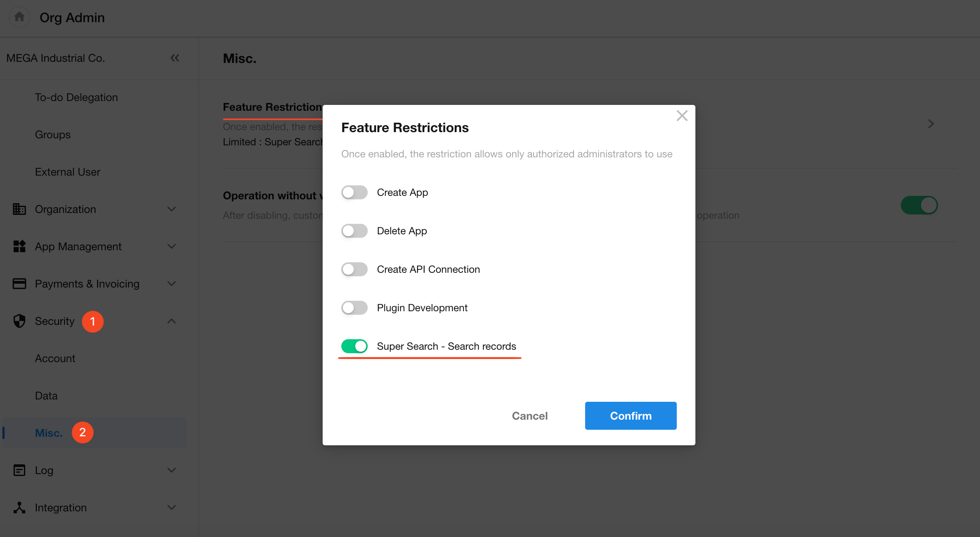Expand the Organization menu chevron

point(172,209)
